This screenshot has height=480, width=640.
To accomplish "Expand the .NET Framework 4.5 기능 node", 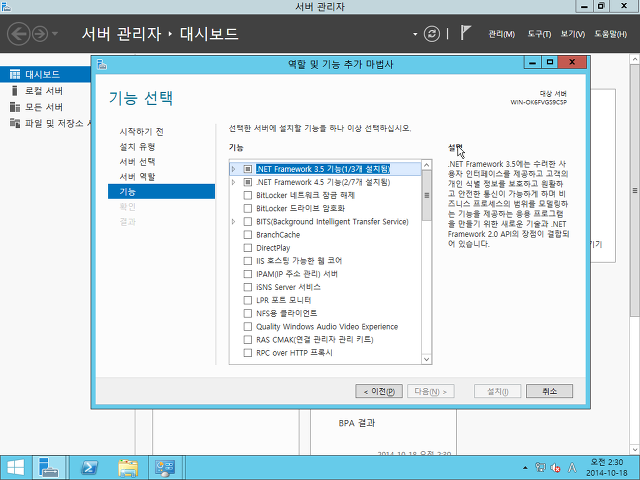I will pyautogui.click(x=233, y=182).
